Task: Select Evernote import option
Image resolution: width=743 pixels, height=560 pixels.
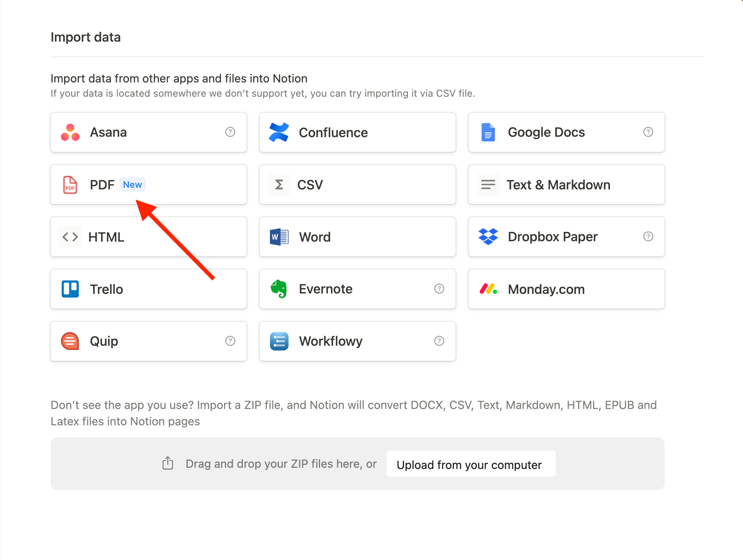Action: click(x=358, y=289)
